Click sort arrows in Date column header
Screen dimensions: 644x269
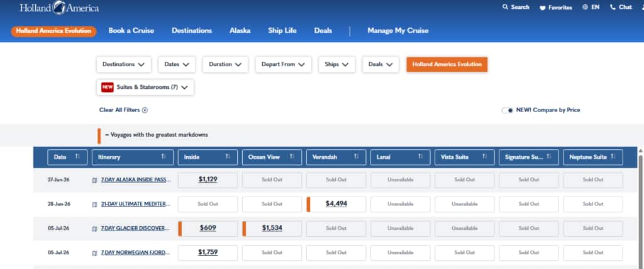[x=77, y=157]
